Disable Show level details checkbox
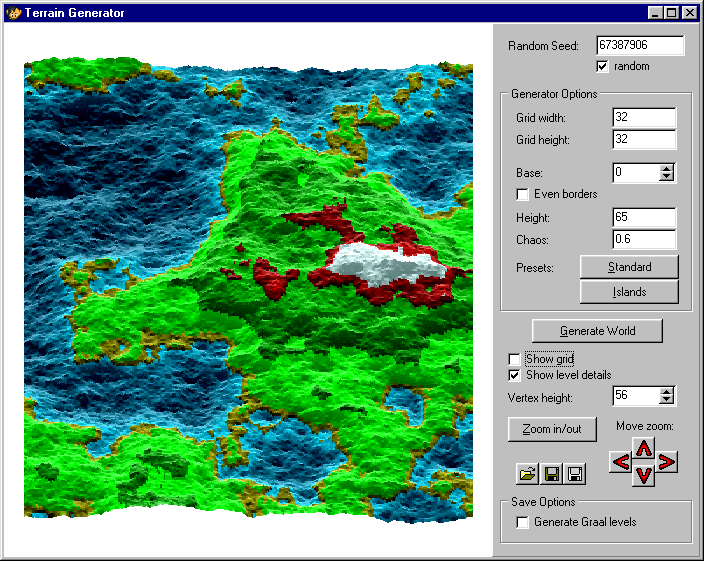The image size is (704, 561). (x=515, y=375)
